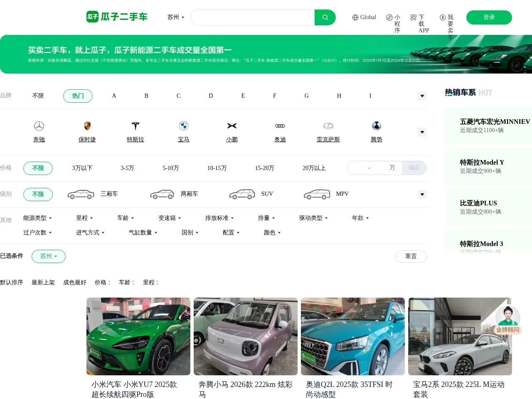Open the 特斯拉Model Y hot series link
The height and width of the screenshot is (399, 532).
coord(482,162)
